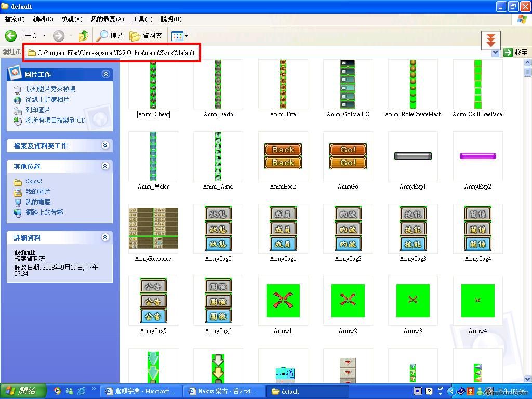Image resolution: width=532 pixels, height=399 pixels.
Task: Click 列印圖片 print pictures link
Action: pos(38,110)
